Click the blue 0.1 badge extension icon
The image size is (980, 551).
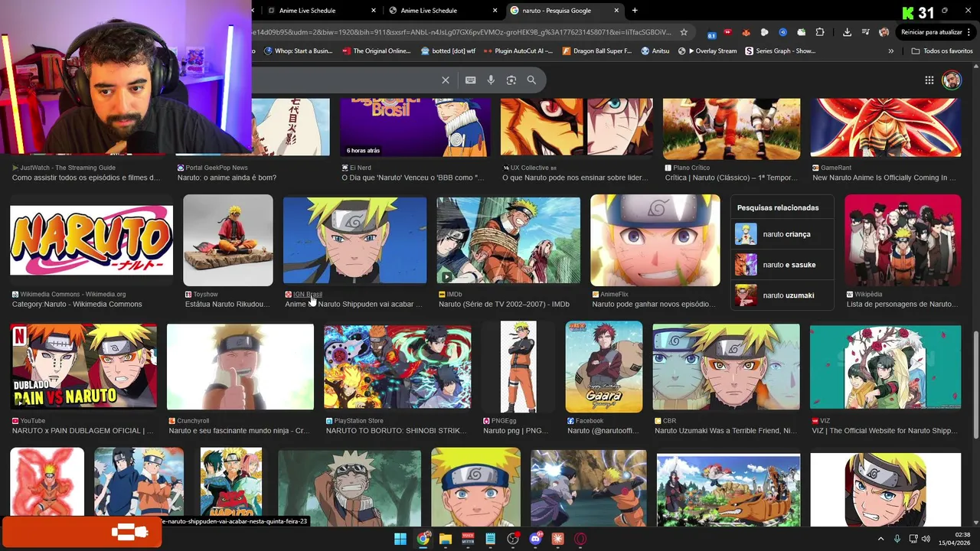pyautogui.click(x=711, y=34)
